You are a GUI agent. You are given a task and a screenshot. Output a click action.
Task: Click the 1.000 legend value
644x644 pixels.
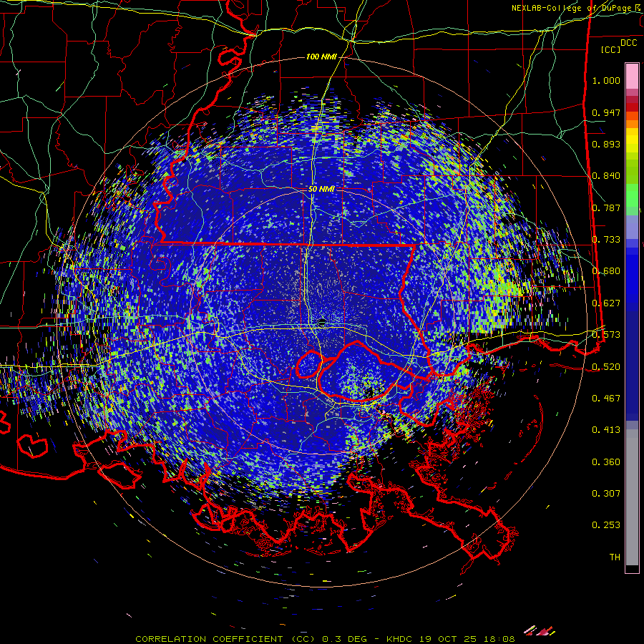tap(606, 80)
